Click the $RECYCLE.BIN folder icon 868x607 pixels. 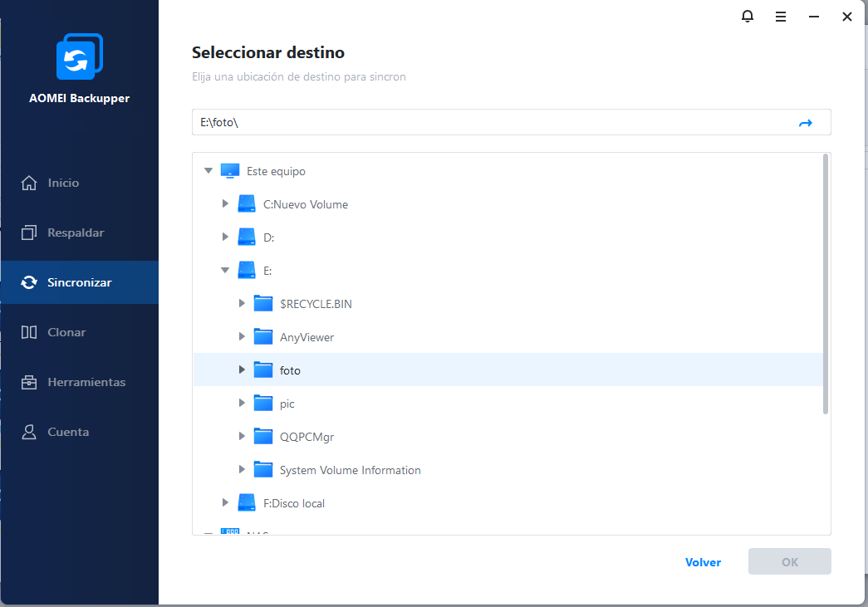point(263,304)
